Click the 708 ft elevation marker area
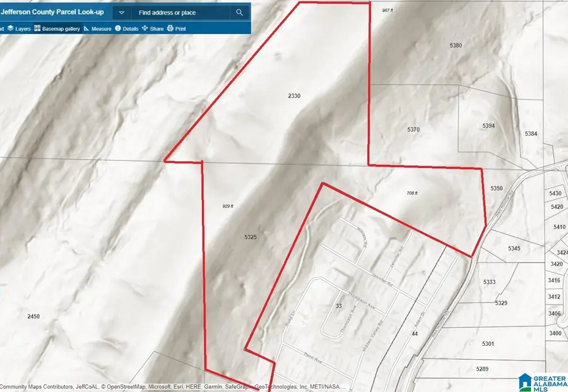The height and width of the screenshot is (392, 568). pyautogui.click(x=413, y=191)
